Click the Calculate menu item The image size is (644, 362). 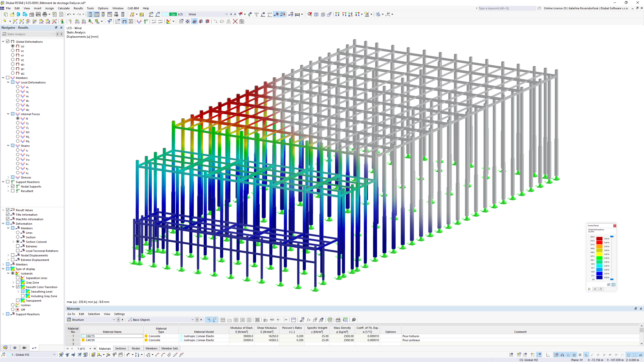point(63,8)
